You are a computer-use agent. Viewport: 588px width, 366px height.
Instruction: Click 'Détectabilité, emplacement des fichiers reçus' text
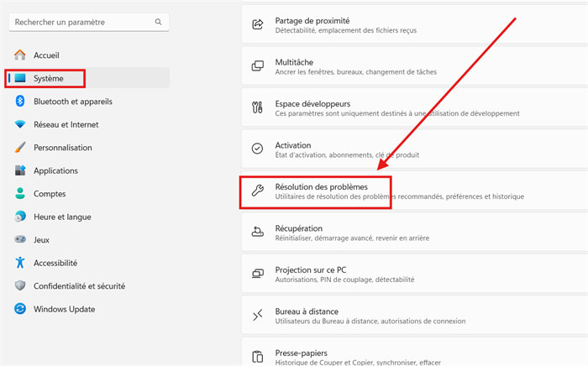tap(346, 30)
